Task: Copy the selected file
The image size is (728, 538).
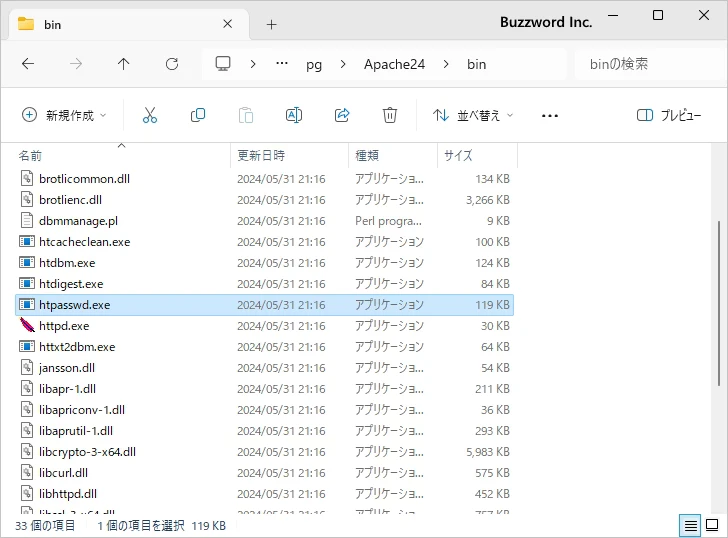Action: pyautogui.click(x=198, y=115)
